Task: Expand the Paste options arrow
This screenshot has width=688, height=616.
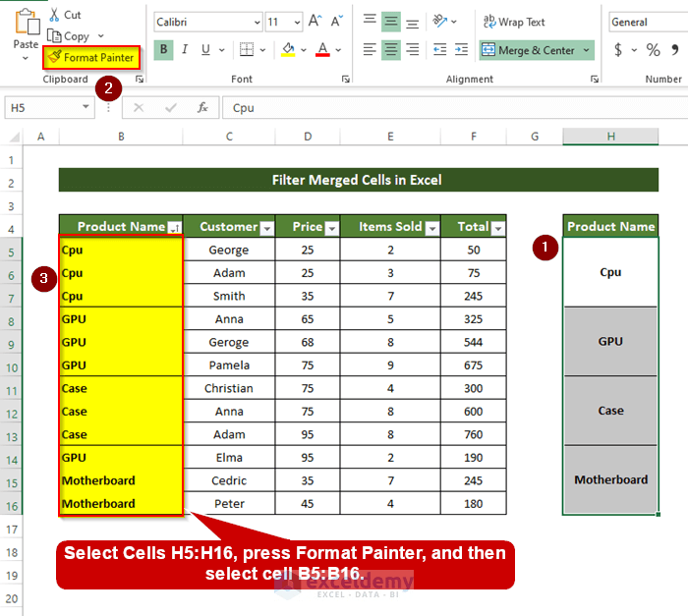Action: (x=26, y=58)
